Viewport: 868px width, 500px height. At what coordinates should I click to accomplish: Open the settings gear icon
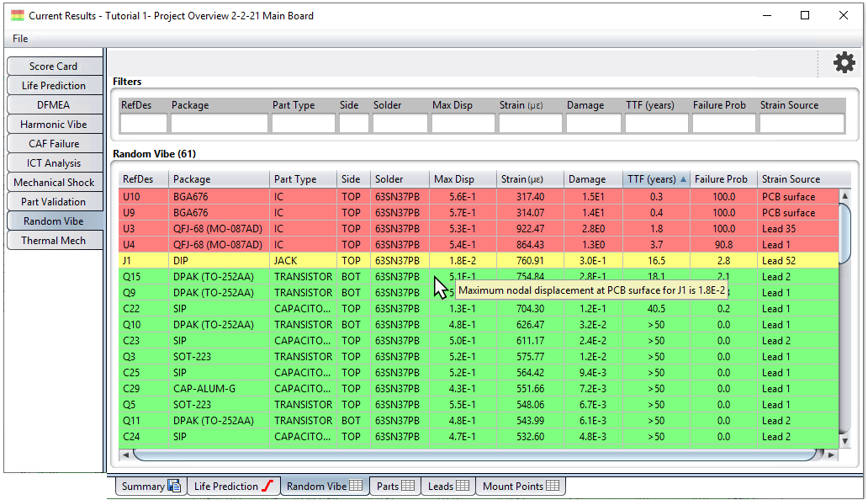click(844, 61)
